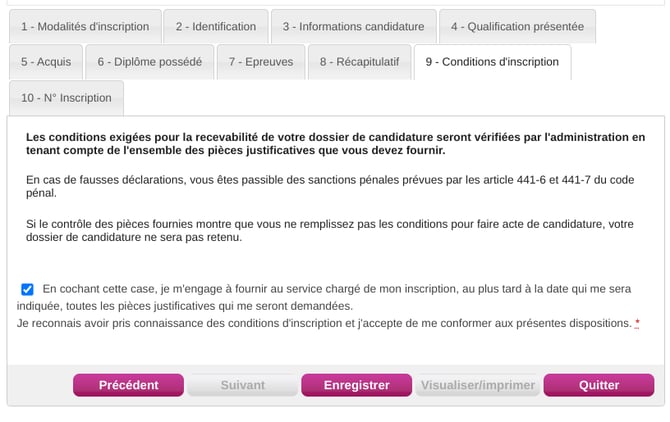Go to 3 - Informations candidature tab

click(353, 27)
